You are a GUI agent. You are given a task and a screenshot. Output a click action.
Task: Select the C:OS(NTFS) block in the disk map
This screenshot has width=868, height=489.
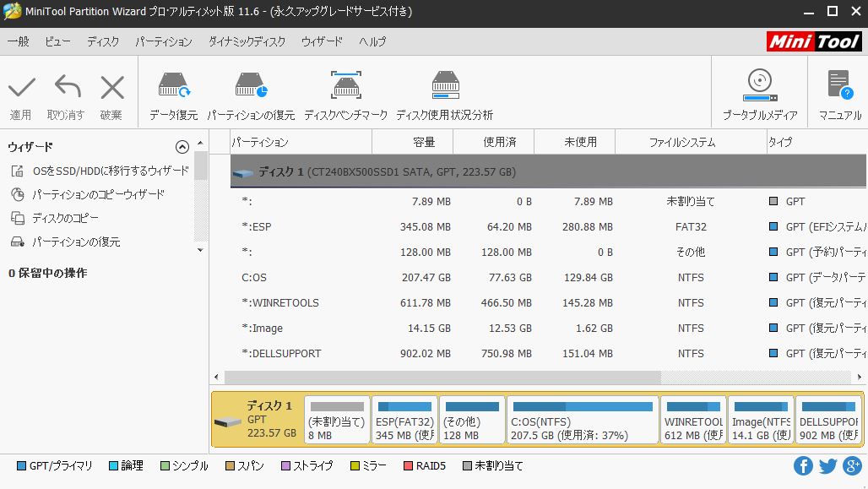[x=581, y=419]
